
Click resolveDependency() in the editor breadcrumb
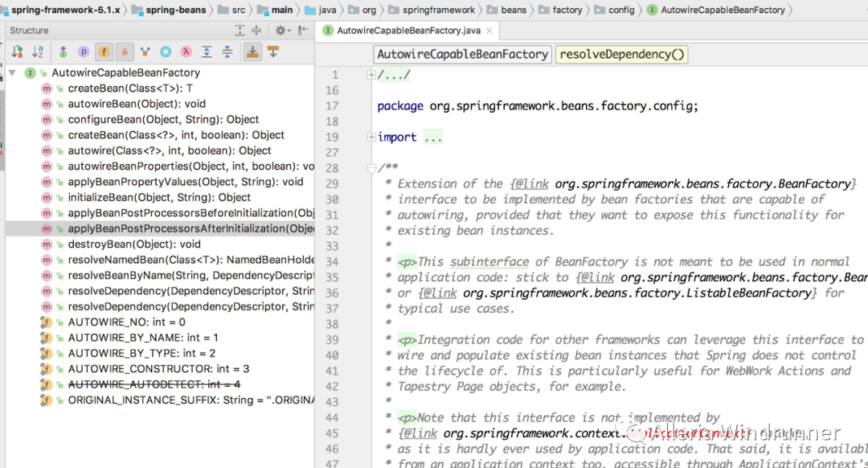click(x=622, y=55)
